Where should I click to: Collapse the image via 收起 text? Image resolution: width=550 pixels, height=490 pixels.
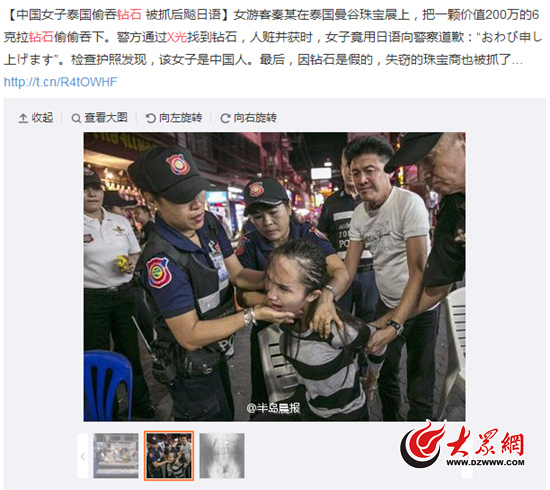(x=42, y=118)
